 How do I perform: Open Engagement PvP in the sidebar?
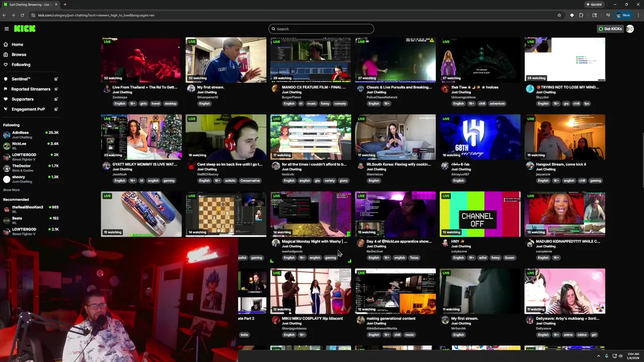[x=28, y=109]
